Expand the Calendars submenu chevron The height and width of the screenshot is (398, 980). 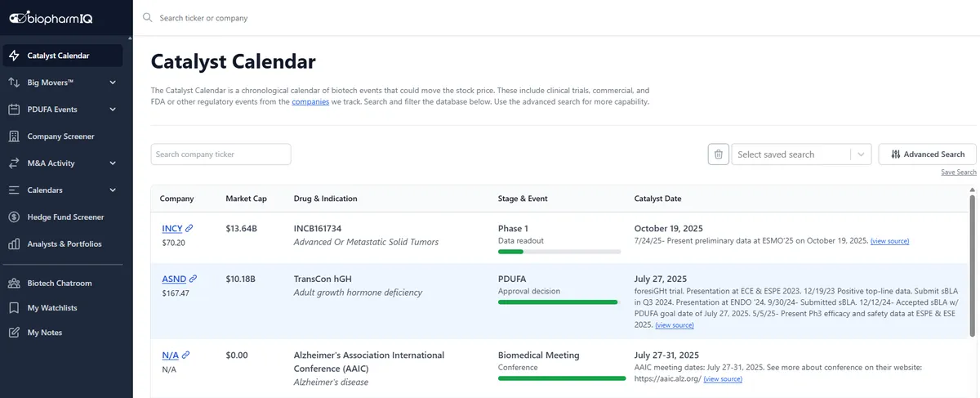click(113, 190)
